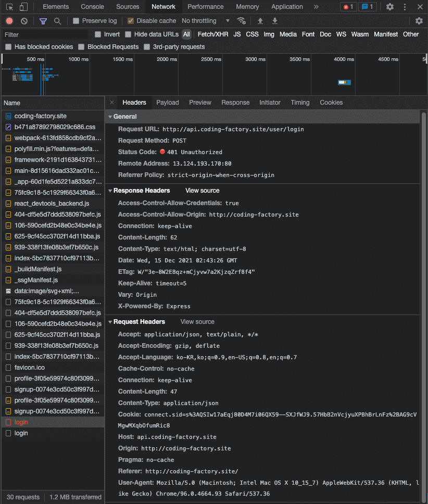The width and height of the screenshot is (428, 504).
Task: Open the Response tab of request
Action: click(235, 103)
